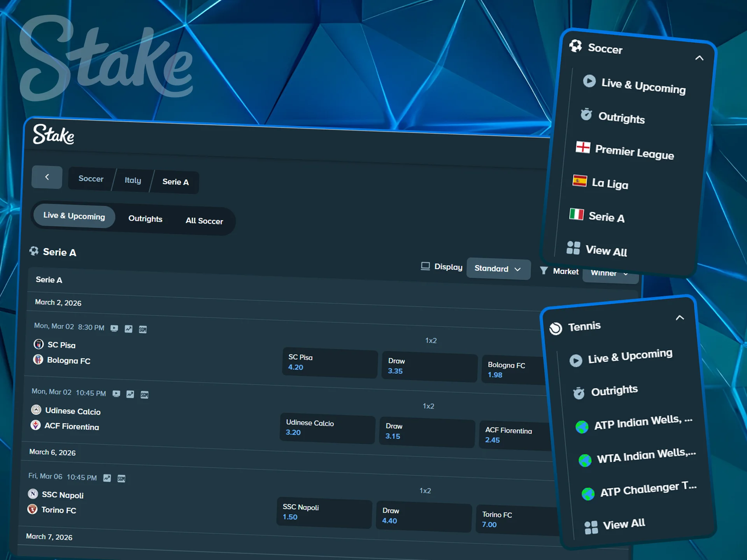Viewport: 747px width, 560px height.
Task: Click SGM icon for Napoli match
Action: pyautogui.click(x=121, y=478)
